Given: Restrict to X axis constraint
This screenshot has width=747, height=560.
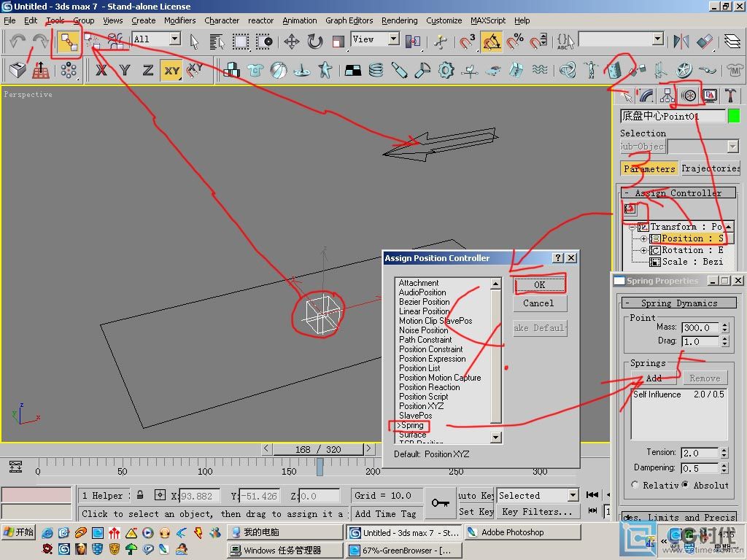Looking at the screenshot, I should tap(101, 71).
